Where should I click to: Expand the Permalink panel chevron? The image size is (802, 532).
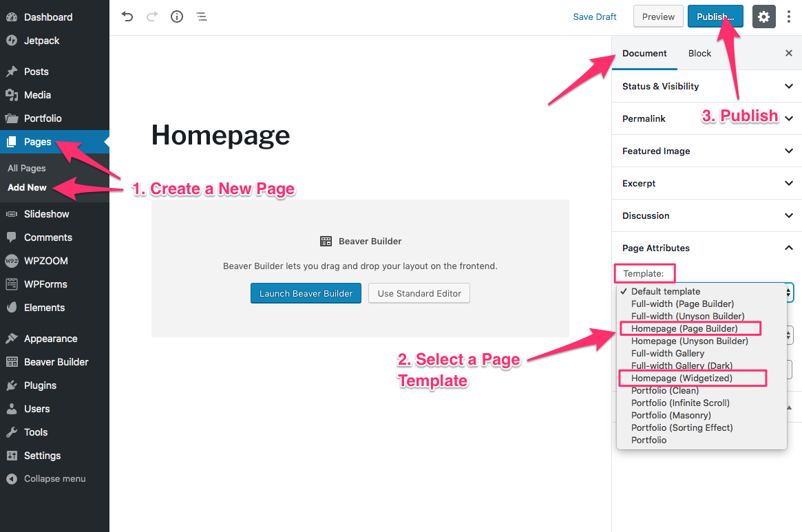click(x=789, y=118)
